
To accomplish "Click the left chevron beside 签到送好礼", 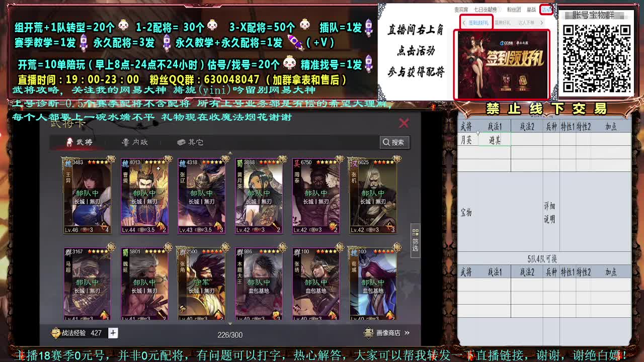I will point(465,23).
